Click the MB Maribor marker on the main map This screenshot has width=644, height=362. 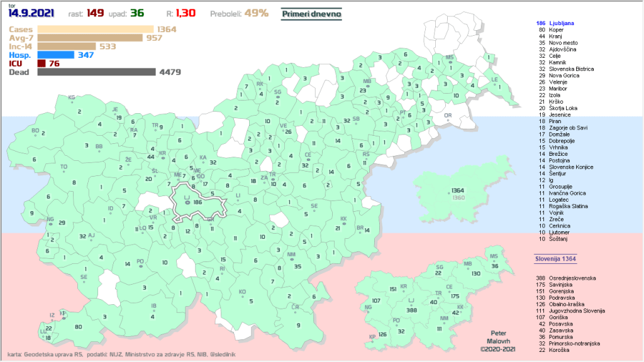(367, 82)
